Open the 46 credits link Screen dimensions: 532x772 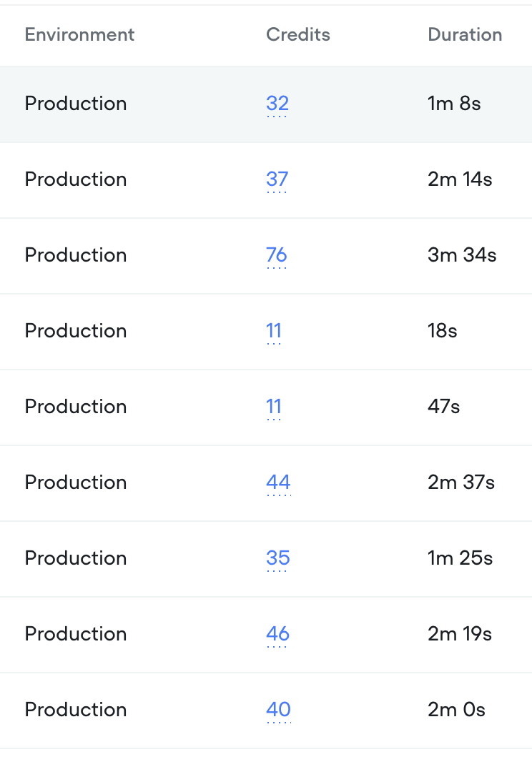(277, 634)
